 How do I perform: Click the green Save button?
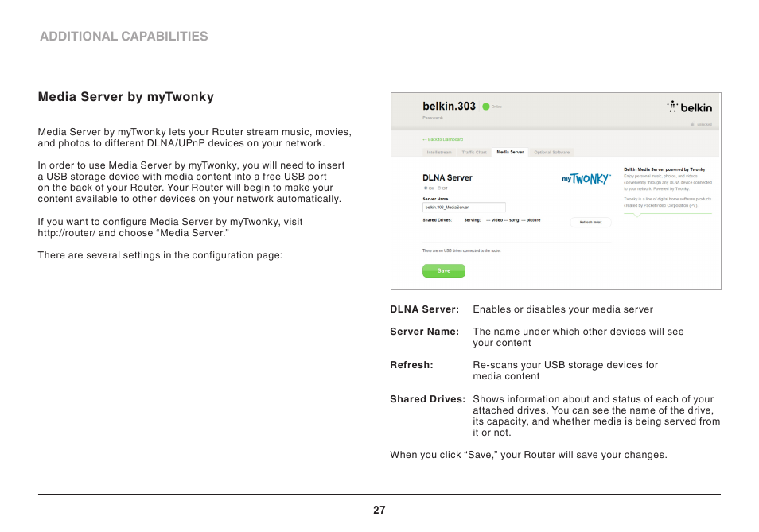click(x=444, y=271)
